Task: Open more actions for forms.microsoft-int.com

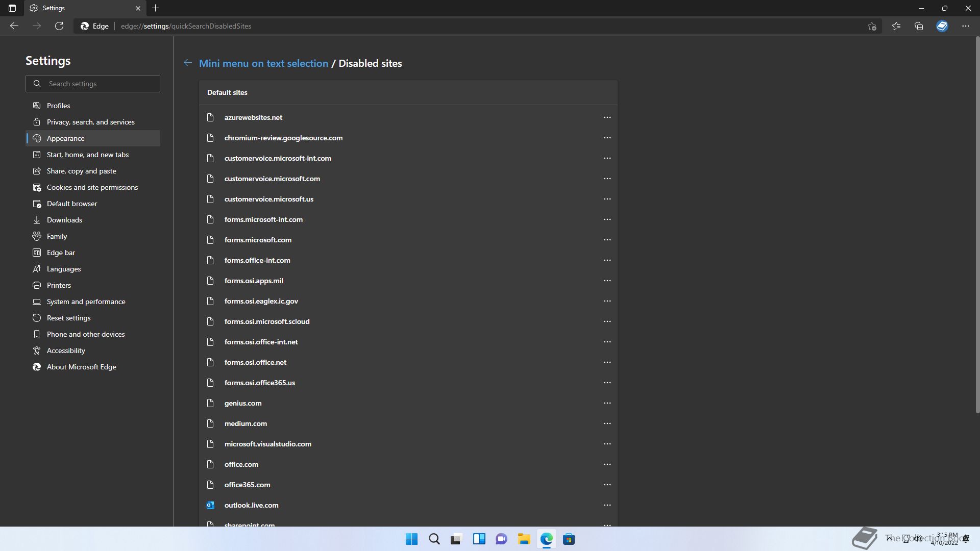Action: tap(607, 219)
